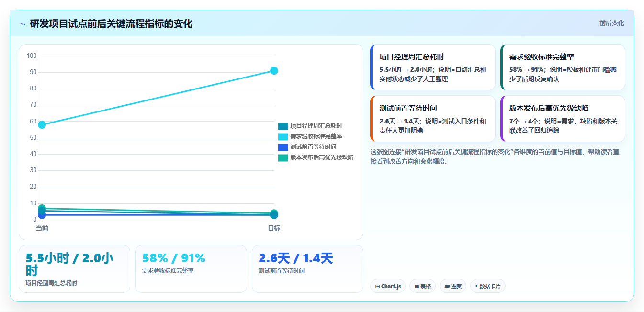Click the icon inside the 表格 chip
The image size is (644, 312).
(417, 286)
